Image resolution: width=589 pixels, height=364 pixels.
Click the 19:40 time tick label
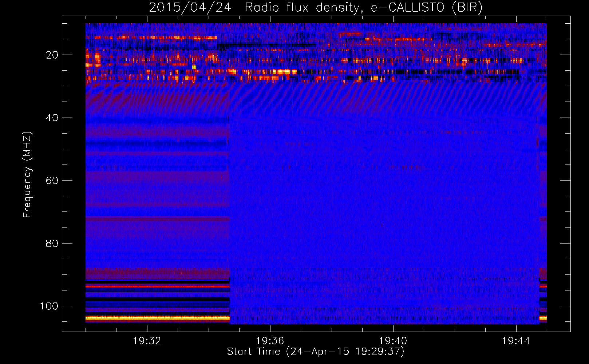[x=393, y=341]
